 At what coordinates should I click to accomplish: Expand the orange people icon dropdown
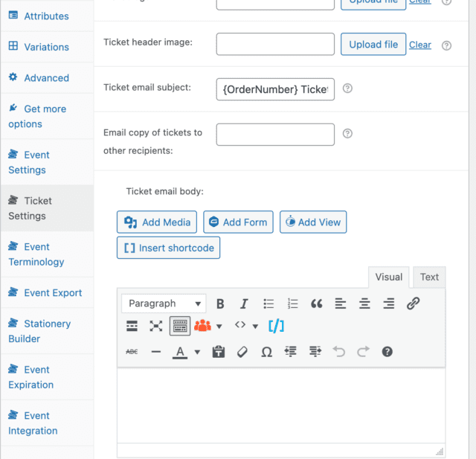coord(219,326)
